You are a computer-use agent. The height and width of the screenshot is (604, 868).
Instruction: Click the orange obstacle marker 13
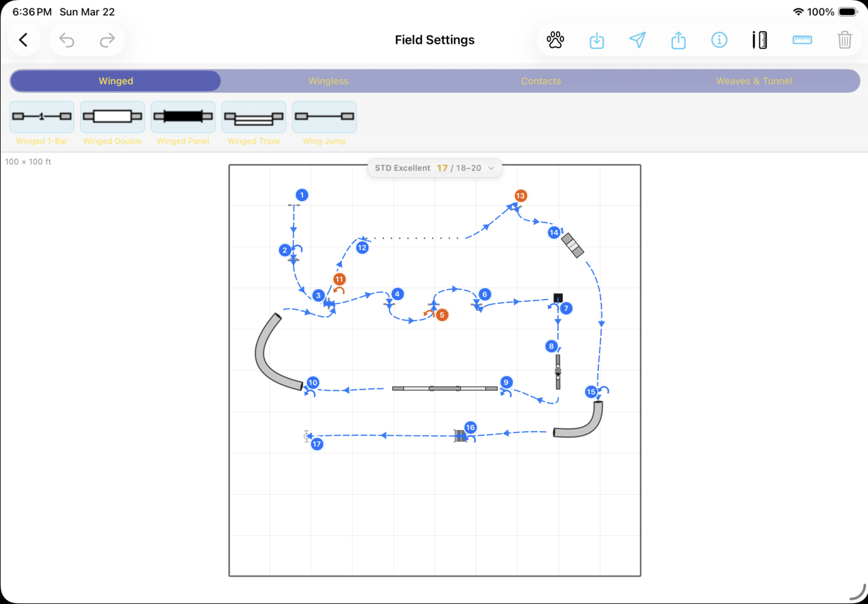520,196
